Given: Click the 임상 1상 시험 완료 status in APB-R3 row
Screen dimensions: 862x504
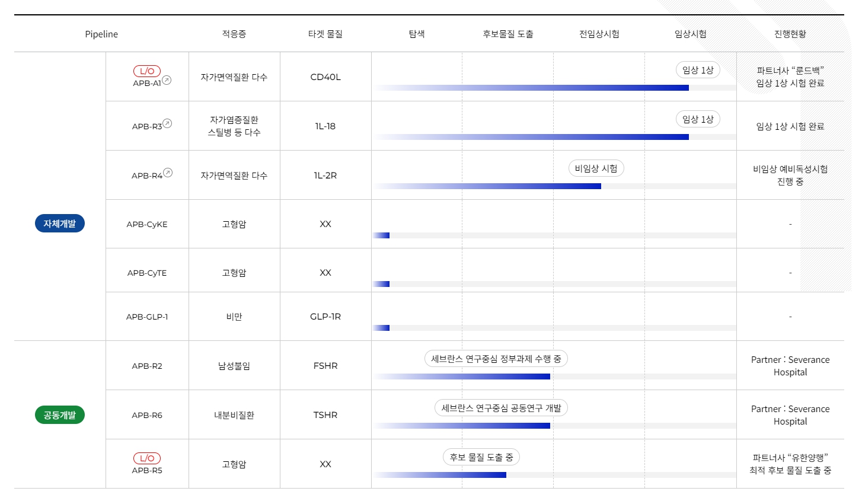Looking at the screenshot, I should point(790,126).
